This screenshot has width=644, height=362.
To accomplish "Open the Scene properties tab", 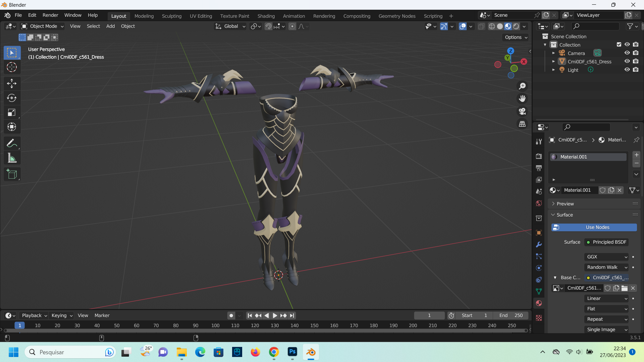I will pyautogui.click(x=539, y=191).
